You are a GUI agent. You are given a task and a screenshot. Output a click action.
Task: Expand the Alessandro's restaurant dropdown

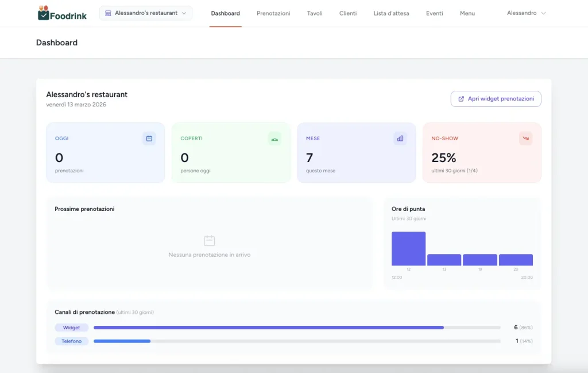point(146,13)
